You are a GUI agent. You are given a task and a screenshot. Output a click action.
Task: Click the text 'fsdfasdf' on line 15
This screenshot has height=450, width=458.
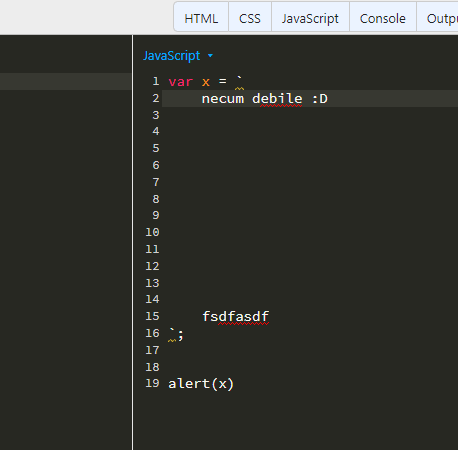[235, 316]
